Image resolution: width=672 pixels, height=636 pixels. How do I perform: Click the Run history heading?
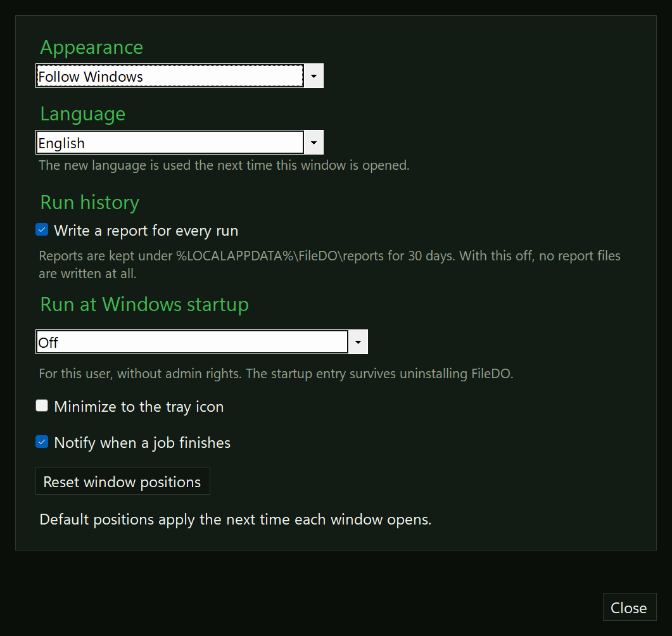click(x=89, y=202)
